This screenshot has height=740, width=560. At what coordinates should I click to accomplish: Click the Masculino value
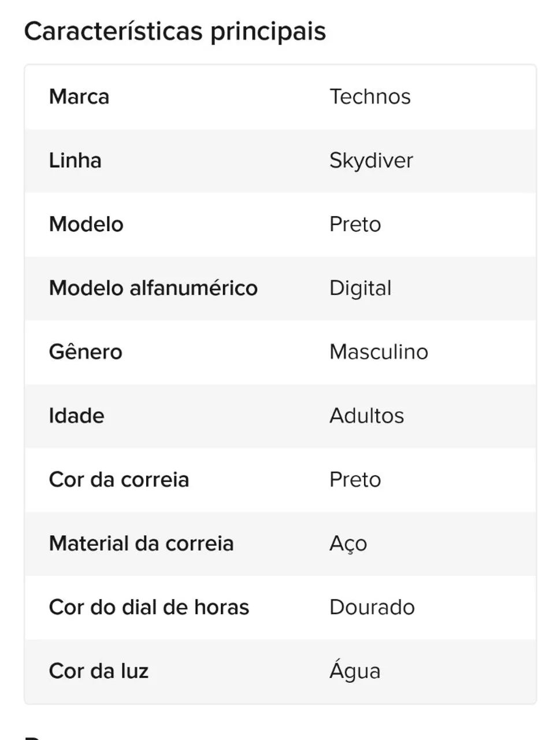coord(379,352)
